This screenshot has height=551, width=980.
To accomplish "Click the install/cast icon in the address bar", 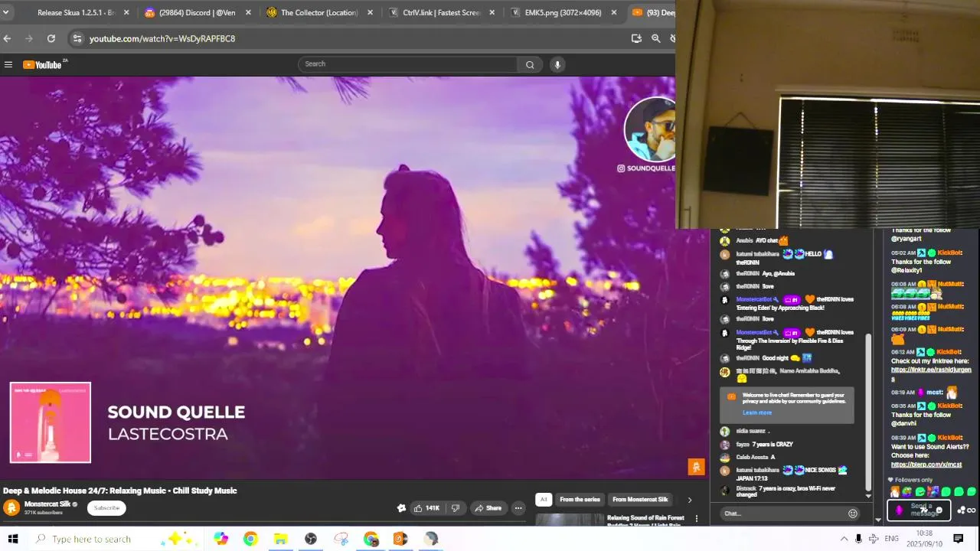I will point(636,38).
